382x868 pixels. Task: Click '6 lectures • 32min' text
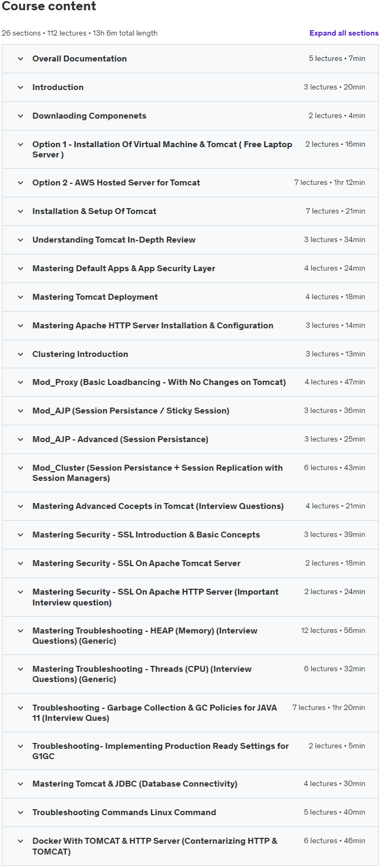(x=335, y=669)
